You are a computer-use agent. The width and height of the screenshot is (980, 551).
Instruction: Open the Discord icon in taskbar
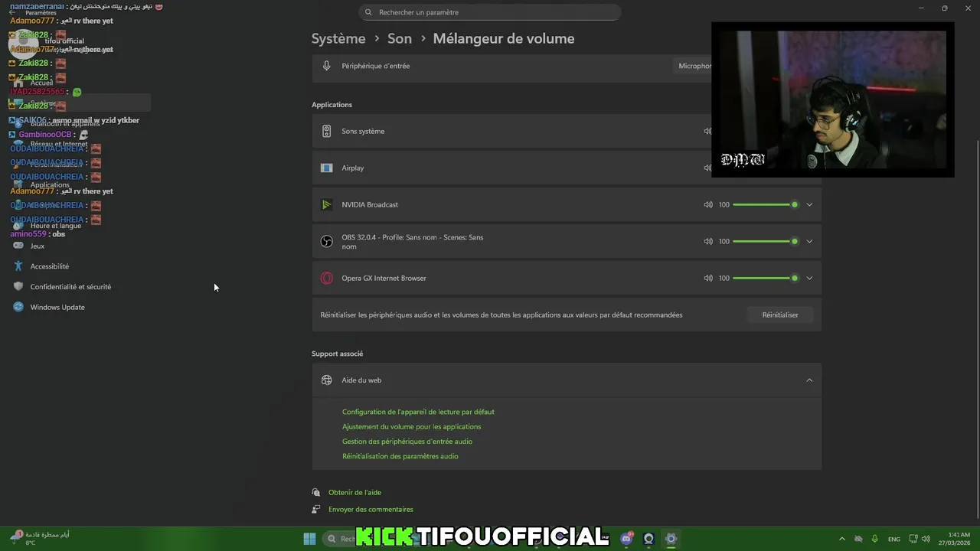626,539
